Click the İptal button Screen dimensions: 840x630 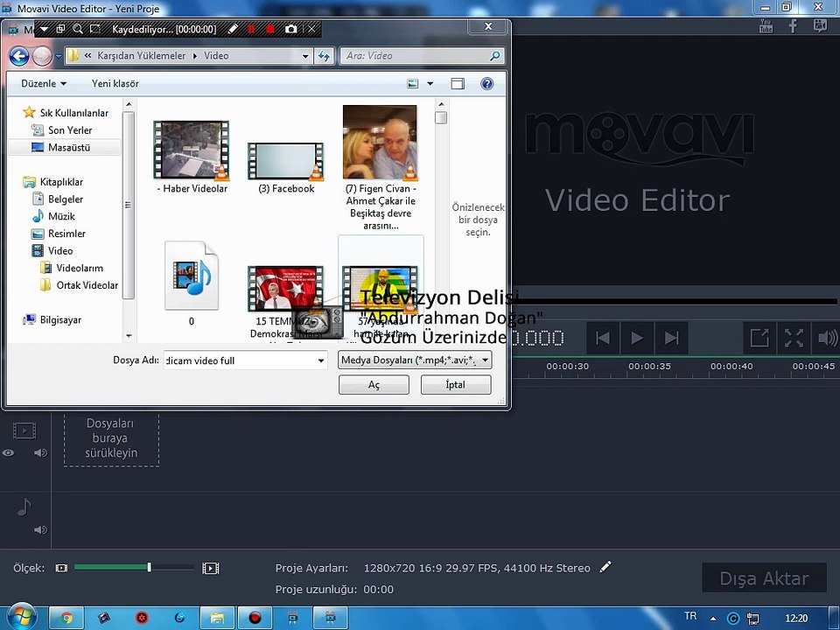point(456,385)
